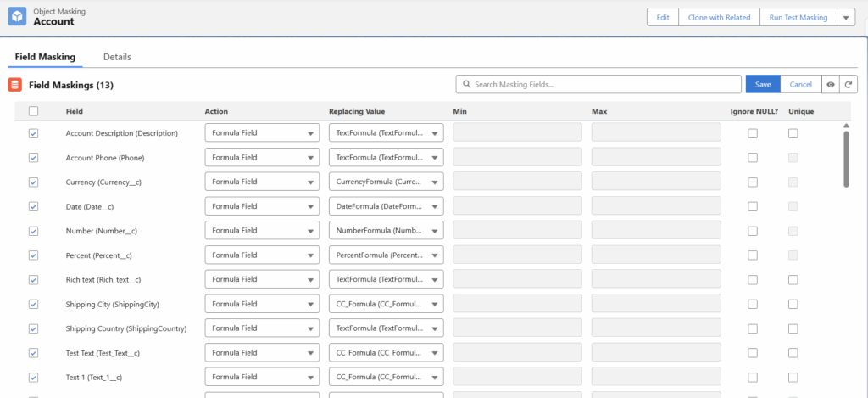Enable Ignore NULL for Account Description
The height and width of the screenshot is (398, 868).
(x=753, y=133)
